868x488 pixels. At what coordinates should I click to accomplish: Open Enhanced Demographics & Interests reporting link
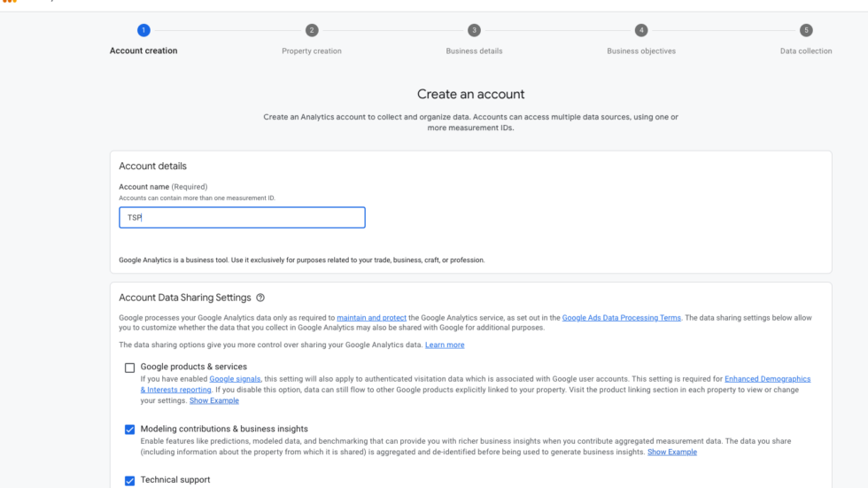pyautogui.click(x=767, y=379)
